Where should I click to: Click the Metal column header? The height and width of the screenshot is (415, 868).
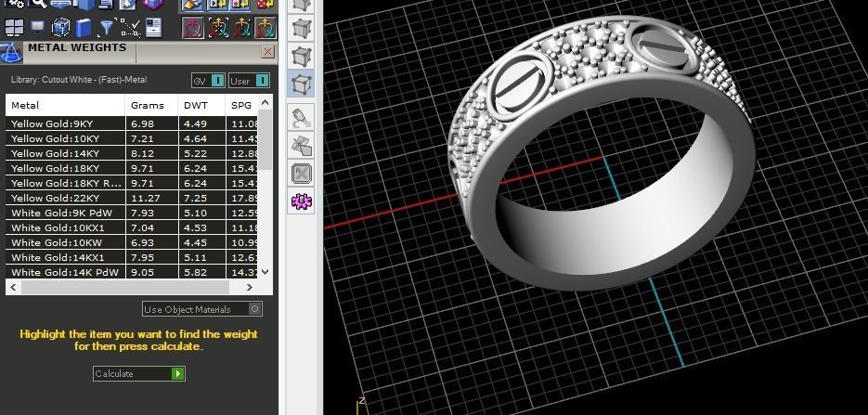point(65,105)
